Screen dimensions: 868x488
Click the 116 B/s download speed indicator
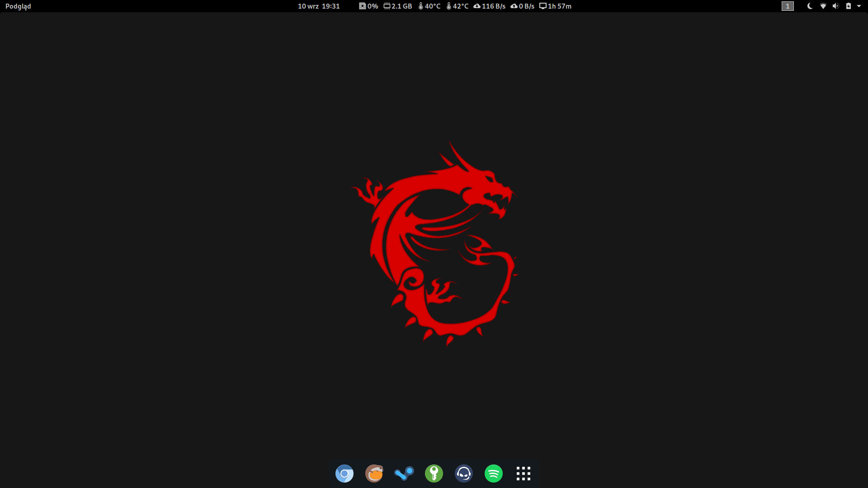pos(490,6)
